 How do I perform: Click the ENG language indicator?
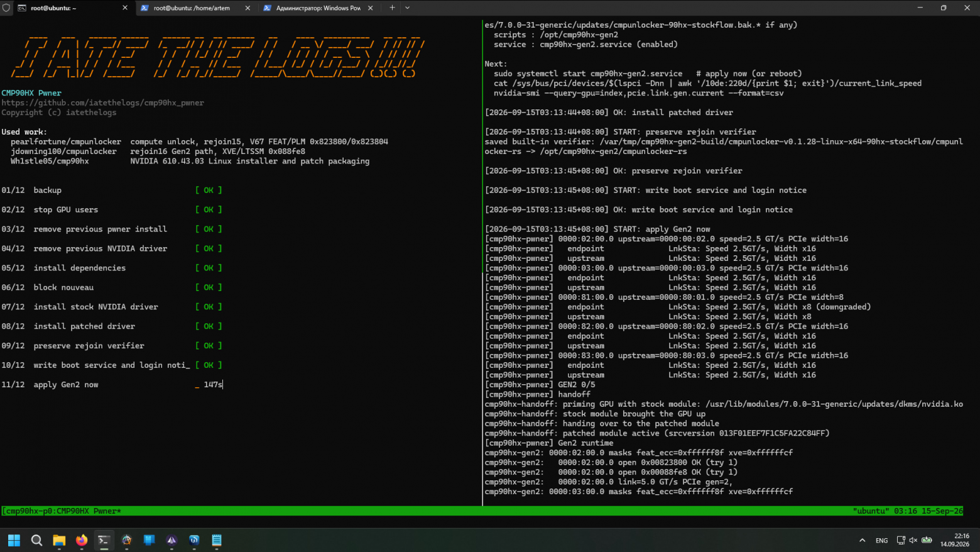(882, 540)
